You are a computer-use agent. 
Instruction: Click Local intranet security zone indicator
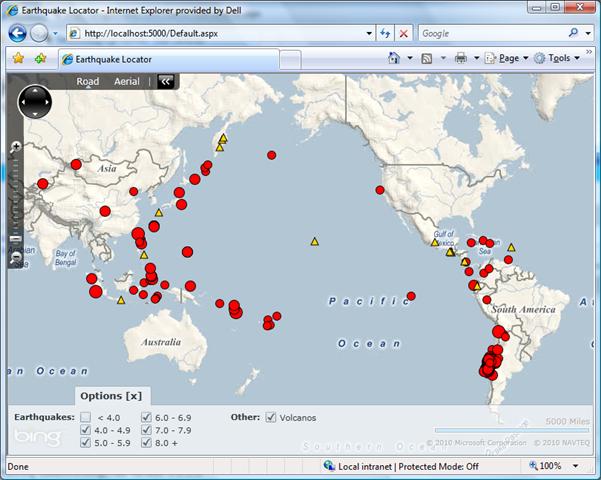coord(401,466)
